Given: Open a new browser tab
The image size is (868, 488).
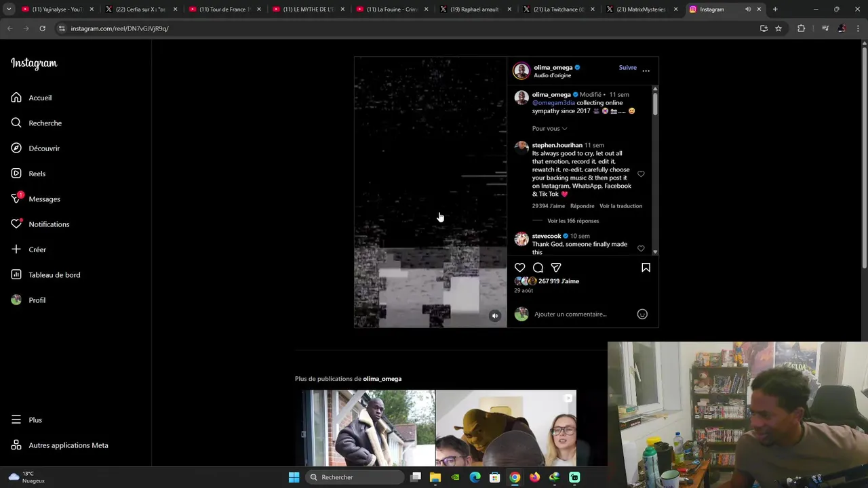Looking at the screenshot, I should tap(775, 9).
